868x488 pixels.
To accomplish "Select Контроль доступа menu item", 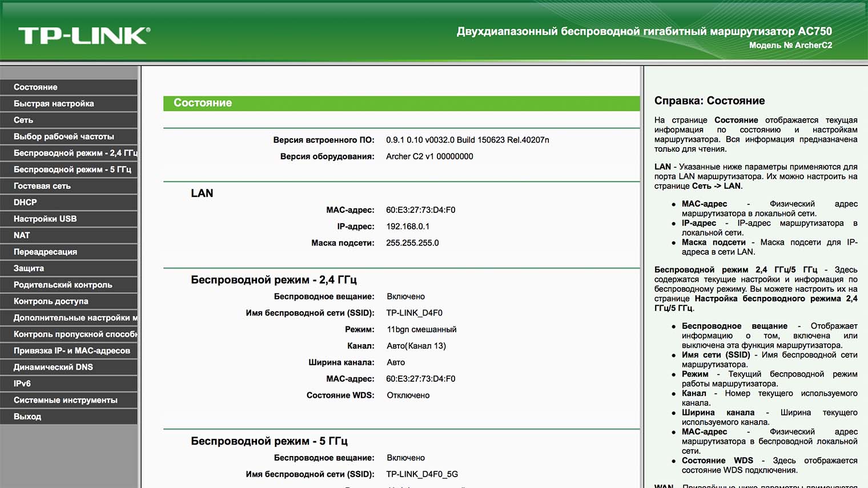I will click(x=69, y=301).
